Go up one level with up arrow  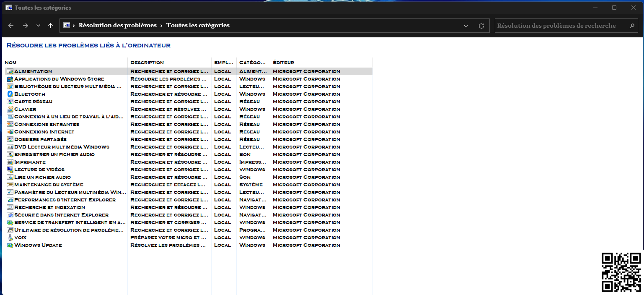(x=50, y=26)
